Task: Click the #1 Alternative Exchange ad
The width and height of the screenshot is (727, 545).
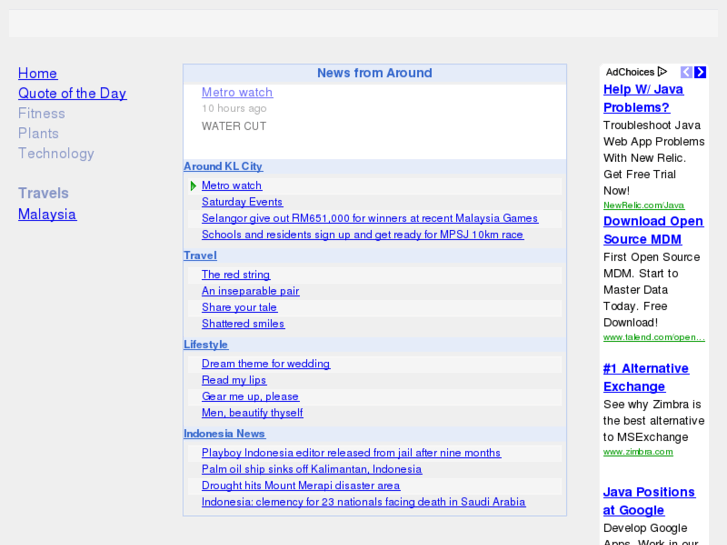Action: tap(646, 378)
